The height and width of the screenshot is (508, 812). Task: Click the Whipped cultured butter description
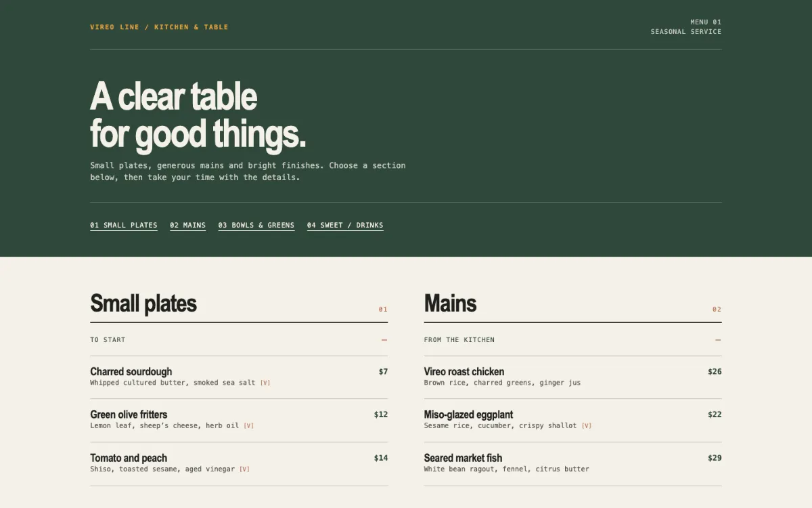173,383
